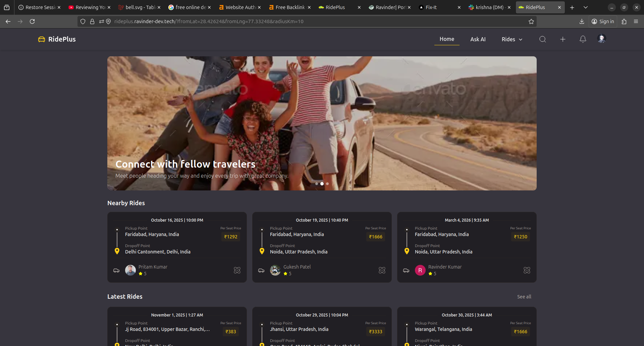Click the dropoff location pin on Ravinder Kumar's card
644x346 pixels.
(x=407, y=251)
